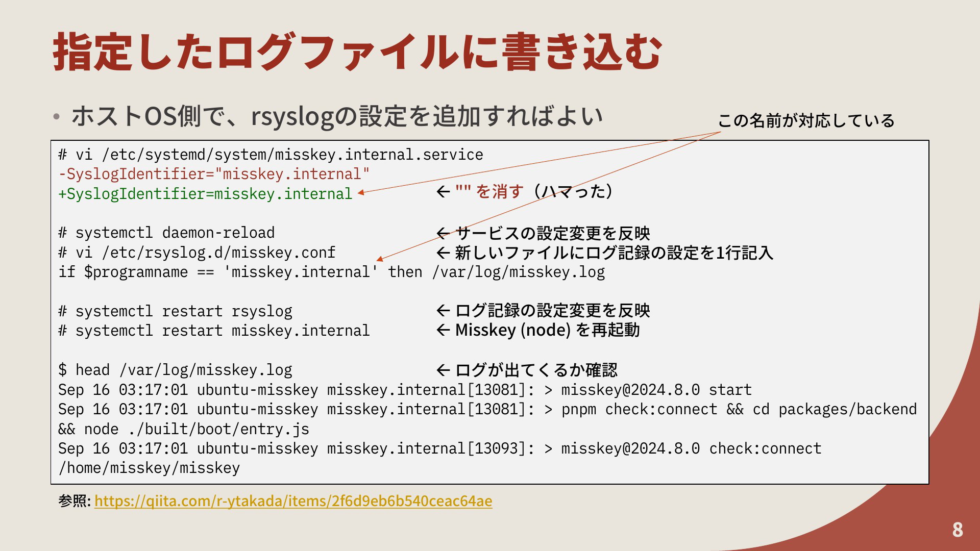Click the command '# systemctl restart misskey.internal'

click(214, 331)
